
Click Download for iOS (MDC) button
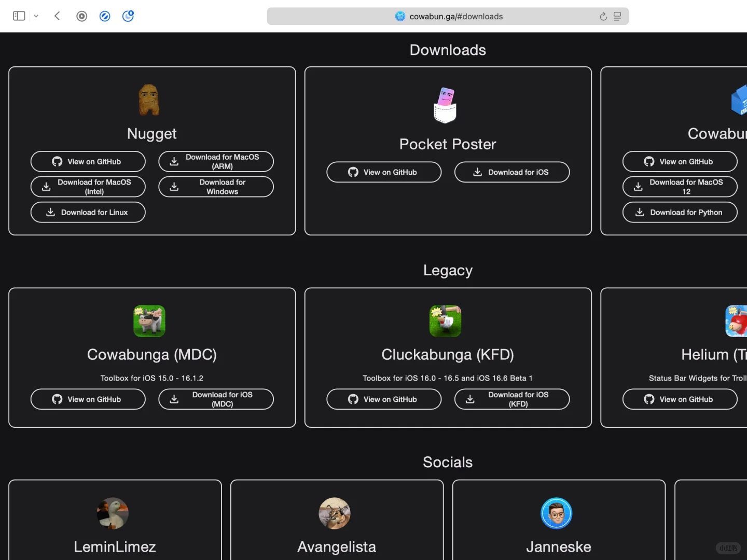click(x=216, y=399)
